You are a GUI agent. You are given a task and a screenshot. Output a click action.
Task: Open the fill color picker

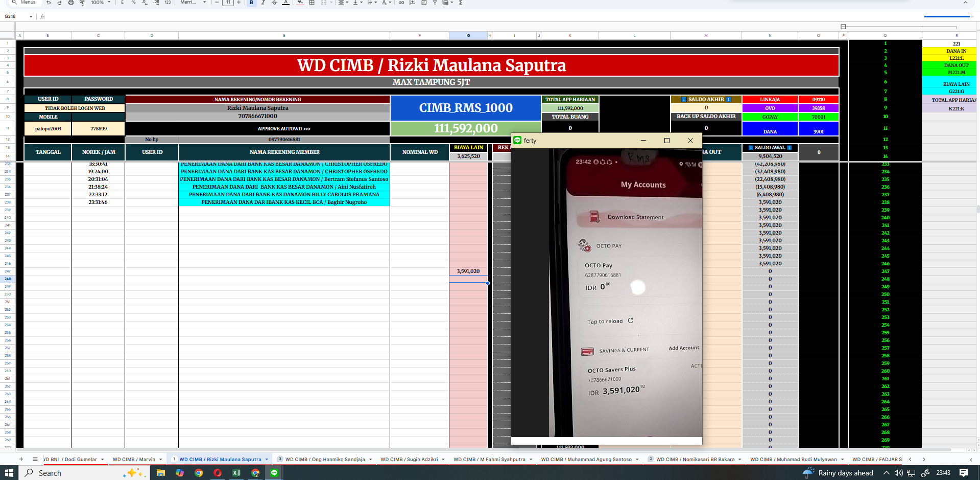point(300,3)
